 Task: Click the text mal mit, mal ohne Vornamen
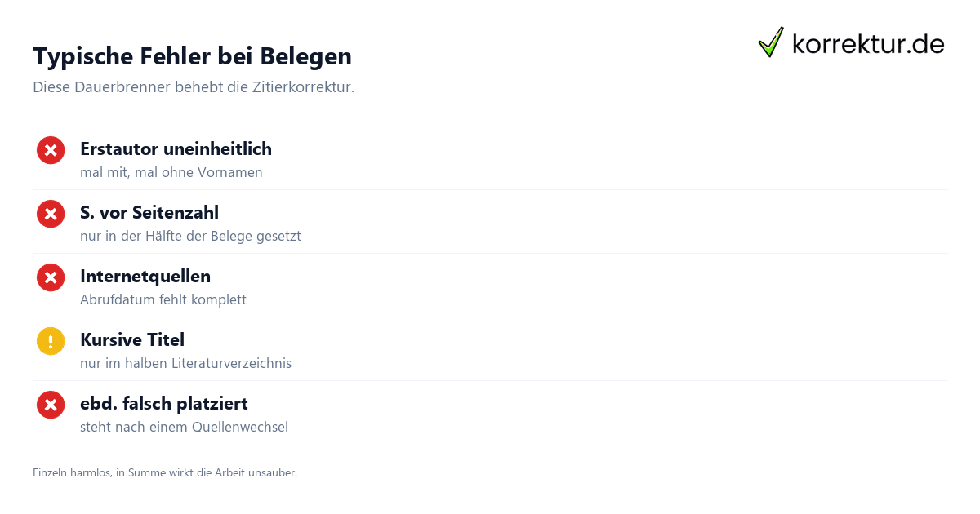(x=171, y=172)
